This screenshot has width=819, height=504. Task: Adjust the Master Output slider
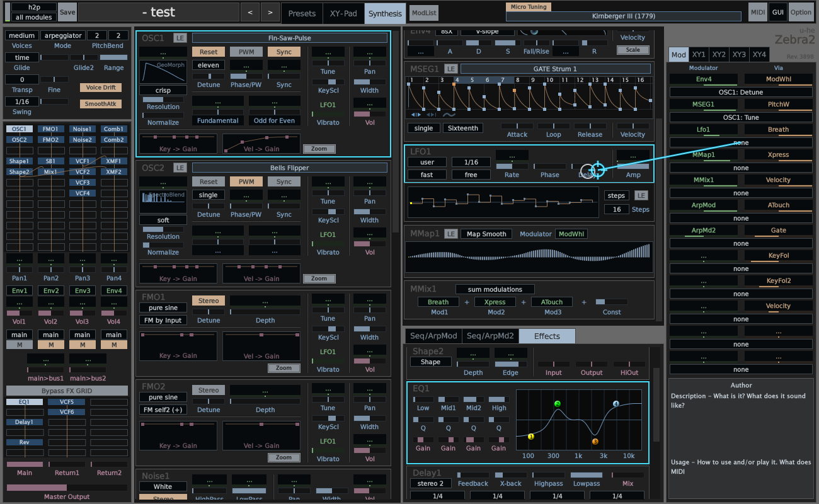point(67,487)
